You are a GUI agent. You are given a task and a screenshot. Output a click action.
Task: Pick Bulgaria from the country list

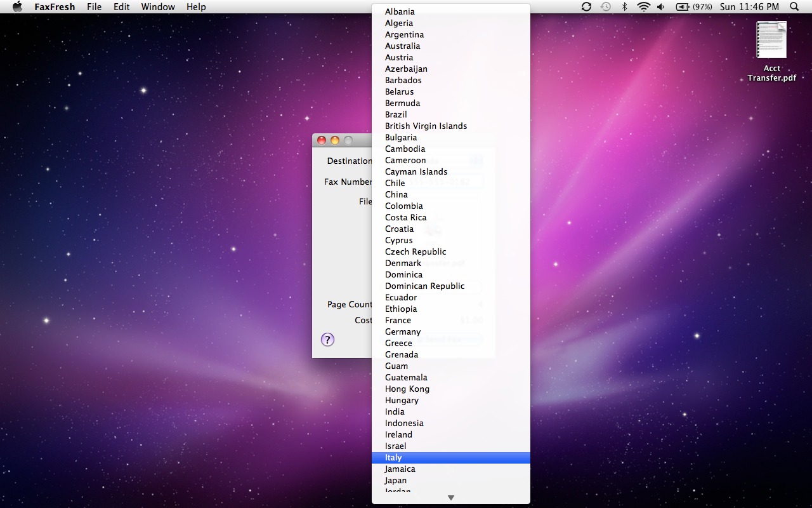click(x=451, y=137)
